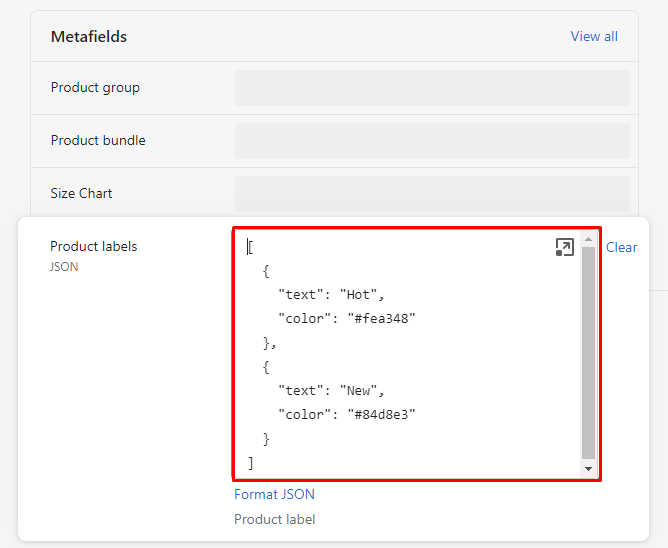Focus the Size Chart input field
The image size is (668, 548).
point(432,194)
